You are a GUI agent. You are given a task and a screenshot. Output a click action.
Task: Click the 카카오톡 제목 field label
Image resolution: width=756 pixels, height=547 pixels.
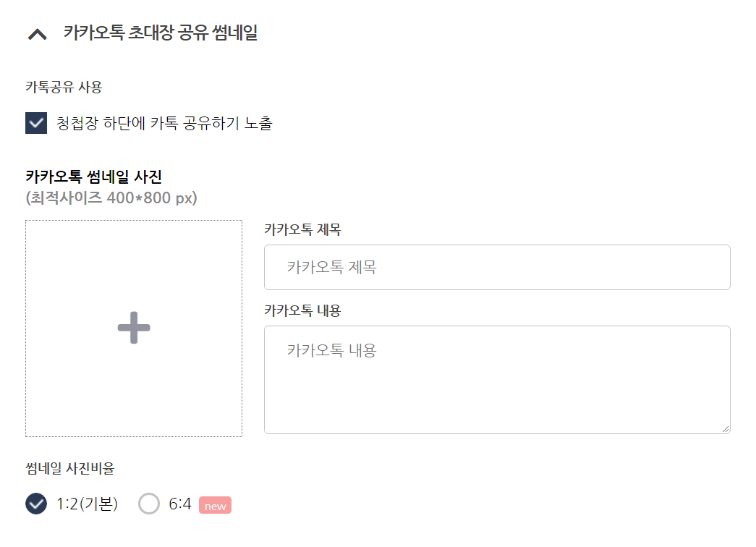302,230
